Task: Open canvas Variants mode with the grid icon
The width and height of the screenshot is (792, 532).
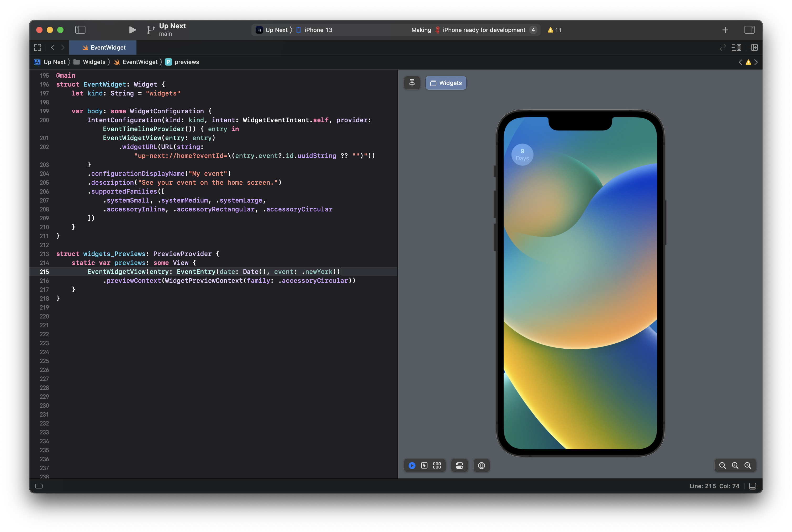Action: click(x=436, y=465)
